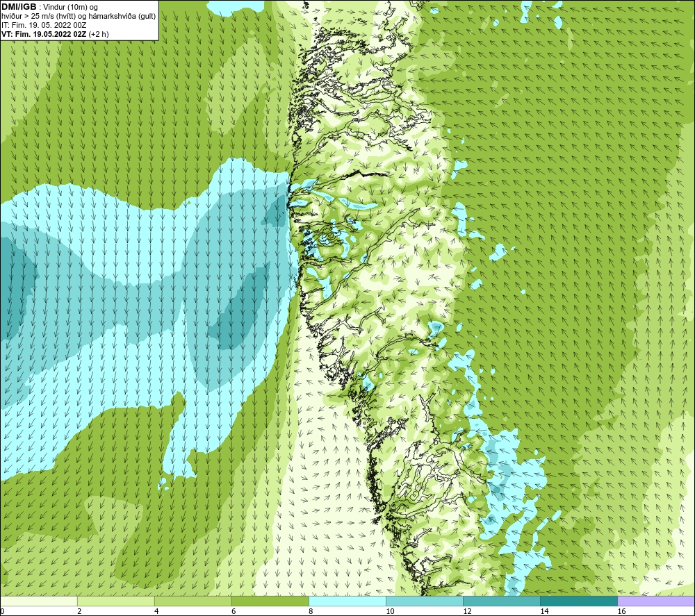
Task: Click the bold 'DMI/IGB' title text
Action: (x=19, y=7)
